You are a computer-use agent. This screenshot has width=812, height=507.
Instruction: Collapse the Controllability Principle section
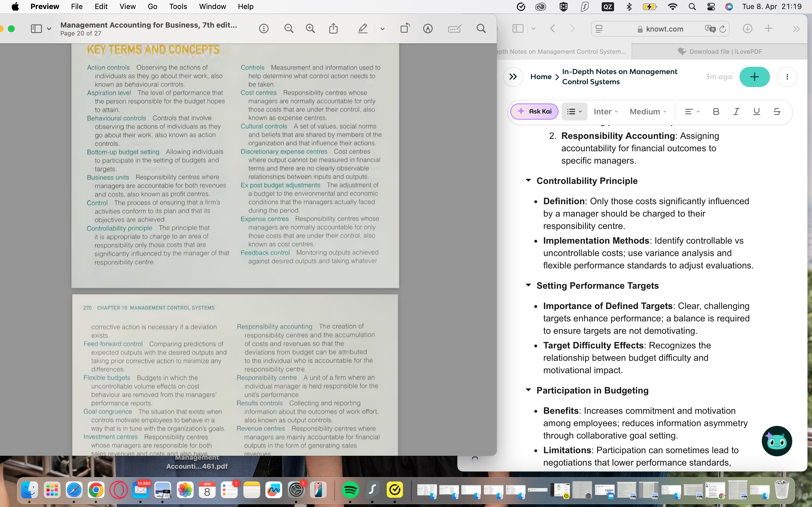click(528, 180)
